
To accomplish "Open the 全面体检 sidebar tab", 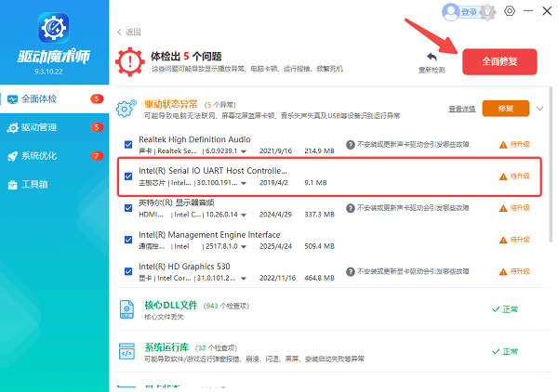I will click(55, 98).
